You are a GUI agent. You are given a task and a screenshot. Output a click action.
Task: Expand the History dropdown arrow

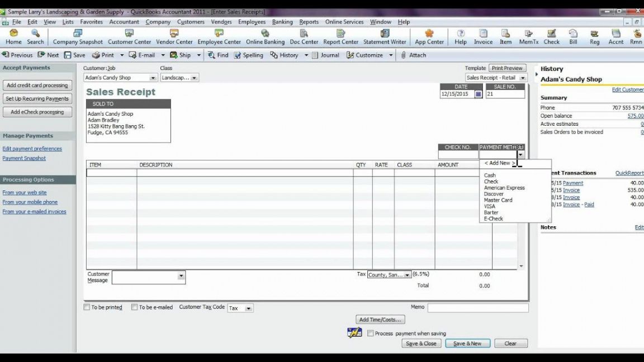coord(306,55)
